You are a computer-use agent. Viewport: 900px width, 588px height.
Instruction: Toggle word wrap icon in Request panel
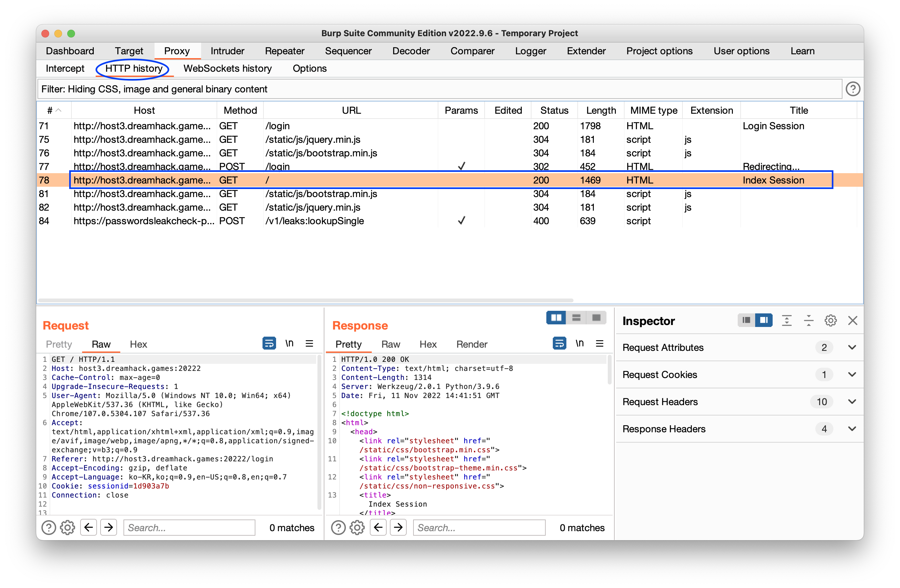click(269, 343)
